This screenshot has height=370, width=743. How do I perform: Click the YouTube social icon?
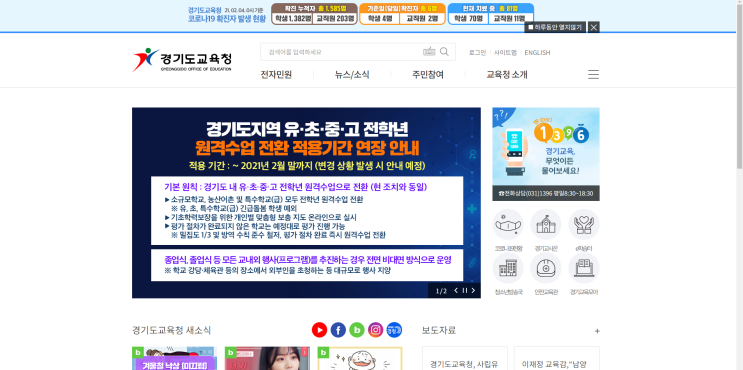tap(319, 330)
